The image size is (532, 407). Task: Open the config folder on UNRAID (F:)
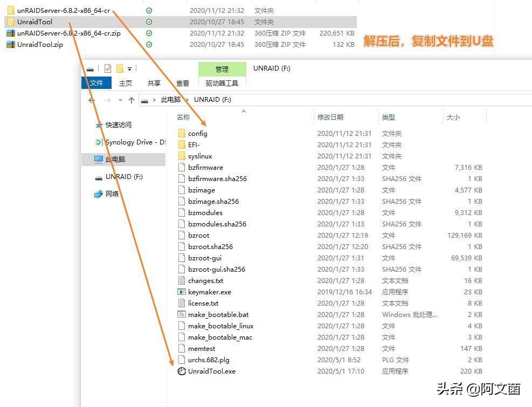click(198, 133)
